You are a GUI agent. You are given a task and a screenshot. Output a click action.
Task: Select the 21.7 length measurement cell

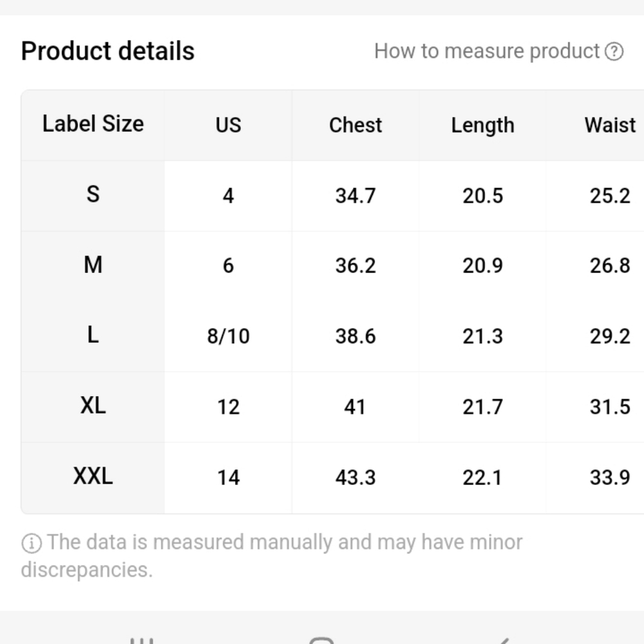pyautogui.click(x=482, y=407)
